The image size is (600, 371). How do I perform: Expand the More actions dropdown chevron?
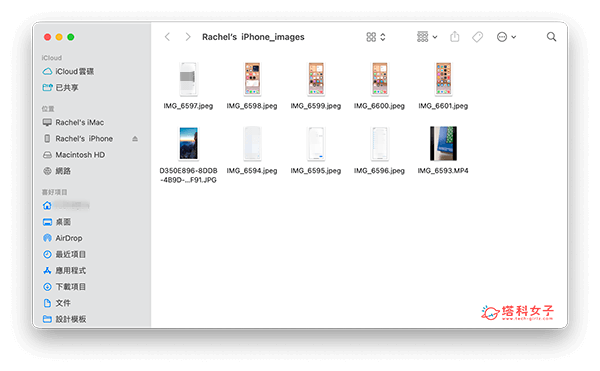coord(514,37)
